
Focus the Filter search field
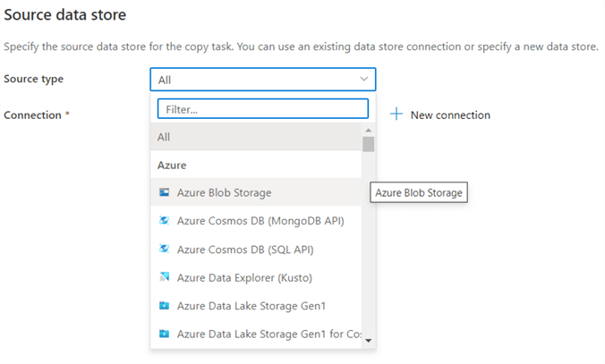tap(263, 109)
